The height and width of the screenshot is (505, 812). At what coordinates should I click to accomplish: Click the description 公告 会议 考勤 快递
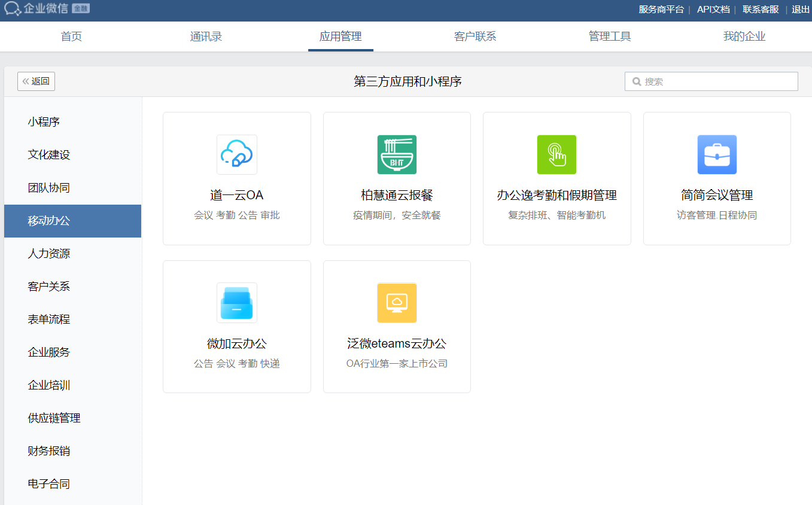(237, 364)
